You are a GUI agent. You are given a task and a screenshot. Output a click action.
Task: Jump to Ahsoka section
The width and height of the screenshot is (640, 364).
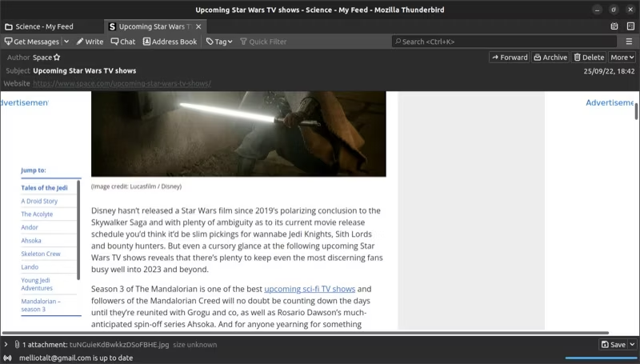31,241
